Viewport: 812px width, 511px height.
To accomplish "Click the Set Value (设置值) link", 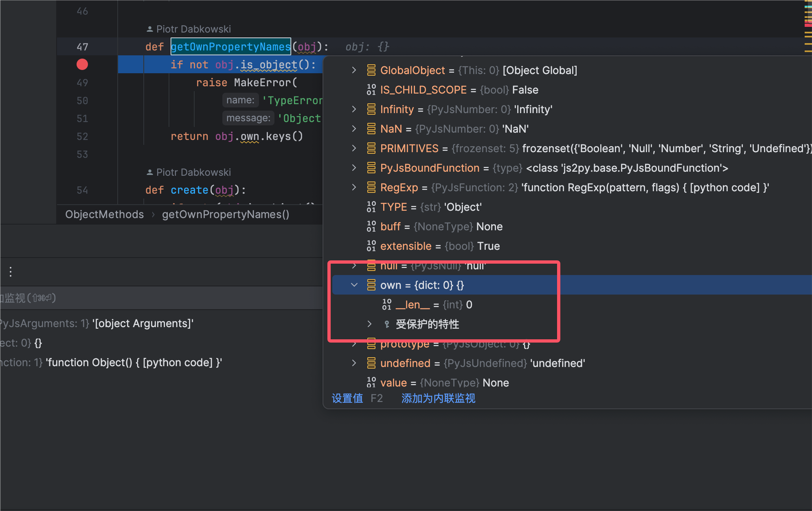I will point(347,398).
